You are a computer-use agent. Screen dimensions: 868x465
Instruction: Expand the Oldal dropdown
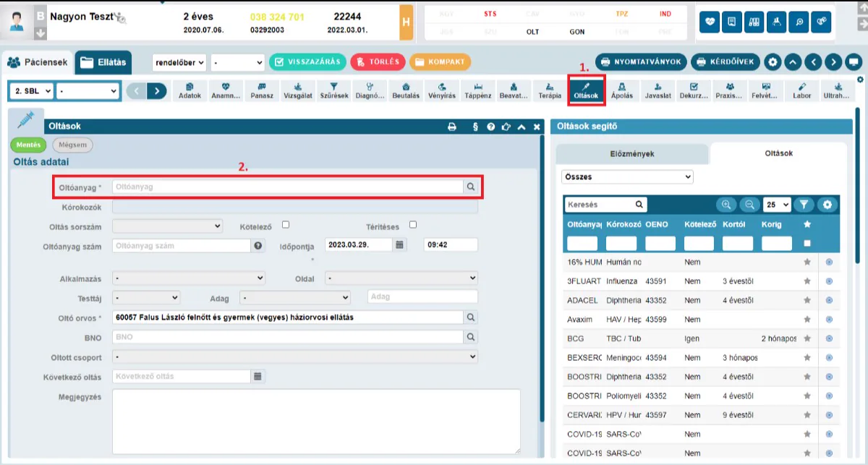click(401, 278)
